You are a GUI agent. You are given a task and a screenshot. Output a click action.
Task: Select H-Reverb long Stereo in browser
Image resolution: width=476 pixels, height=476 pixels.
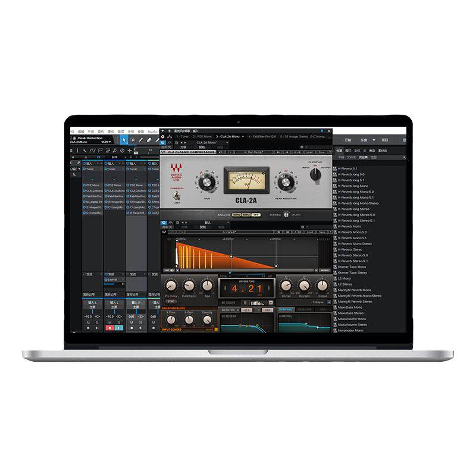pos(353,209)
